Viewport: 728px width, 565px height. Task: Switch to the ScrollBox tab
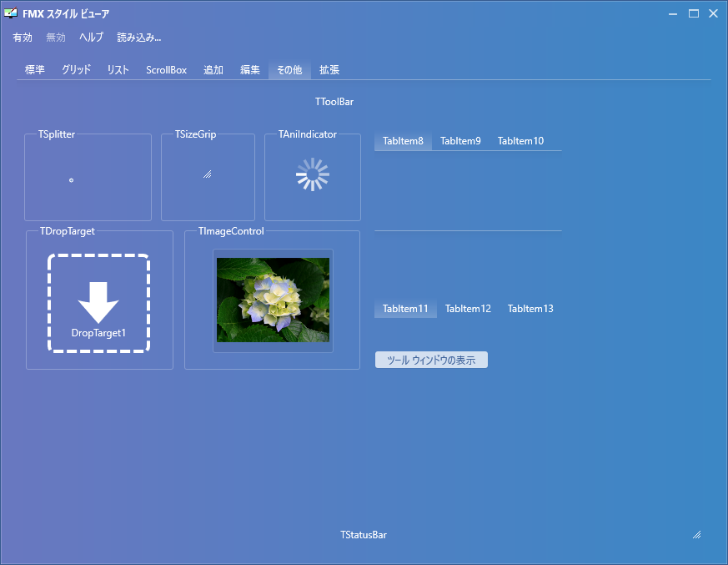(166, 70)
